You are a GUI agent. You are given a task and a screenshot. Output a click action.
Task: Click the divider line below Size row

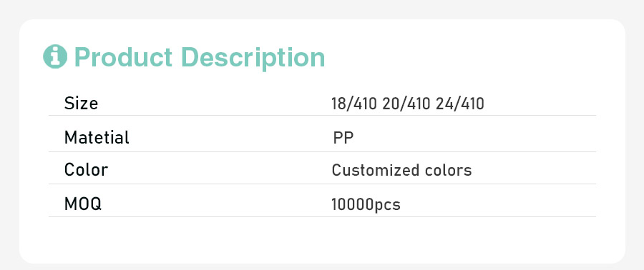[x=322, y=116]
